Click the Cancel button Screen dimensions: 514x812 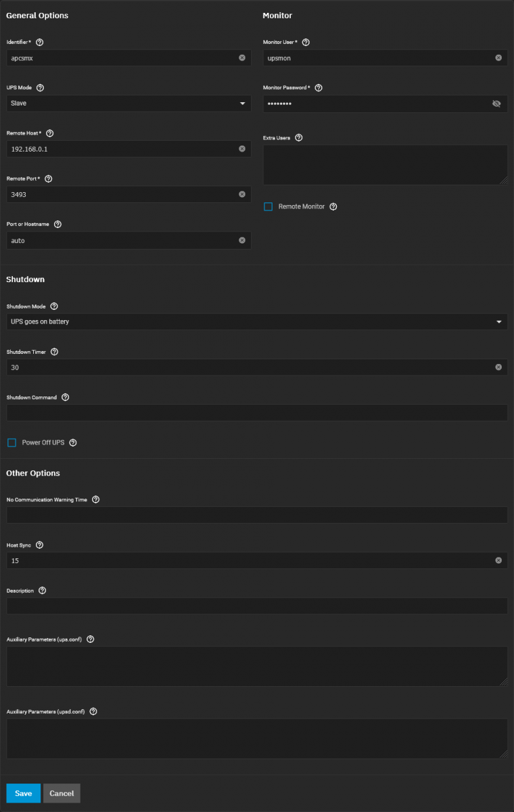pos(62,793)
